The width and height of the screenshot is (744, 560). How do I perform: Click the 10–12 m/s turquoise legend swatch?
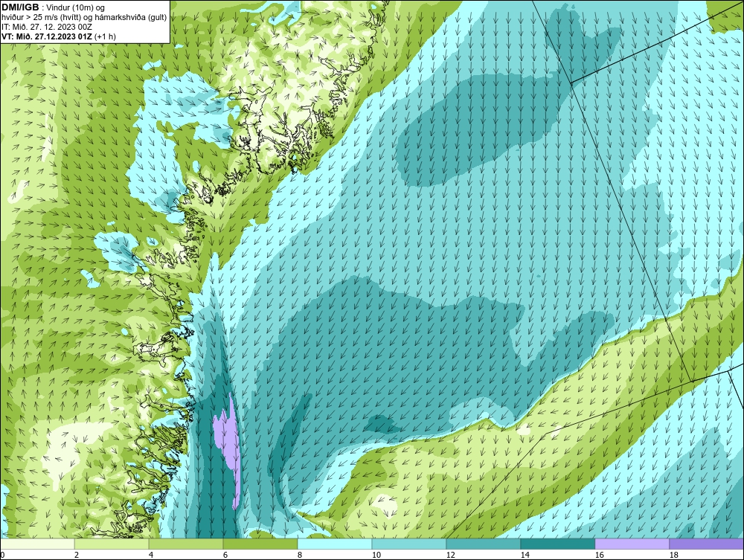pos(409,544)
